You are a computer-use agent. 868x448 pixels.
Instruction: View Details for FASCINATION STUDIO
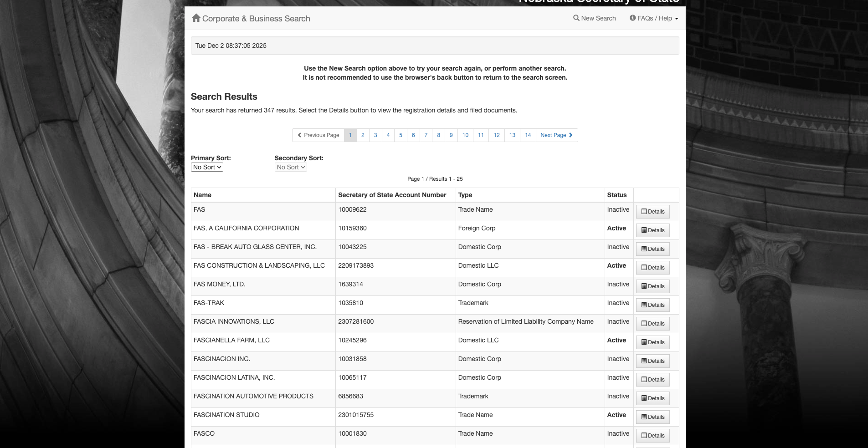[x=652, y=417]
